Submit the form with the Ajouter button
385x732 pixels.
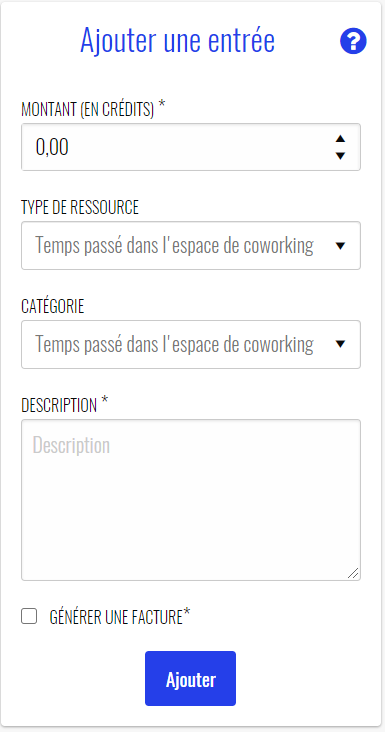190,678
